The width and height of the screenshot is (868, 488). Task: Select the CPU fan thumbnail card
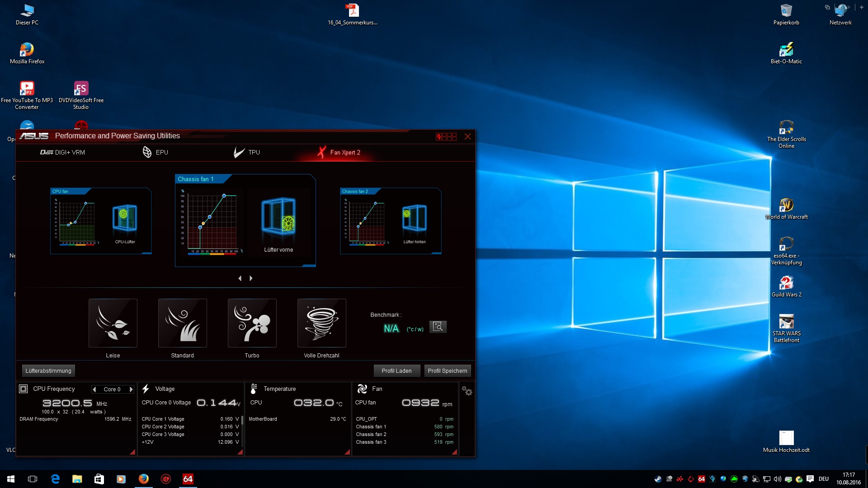click(x=101, y=221)
